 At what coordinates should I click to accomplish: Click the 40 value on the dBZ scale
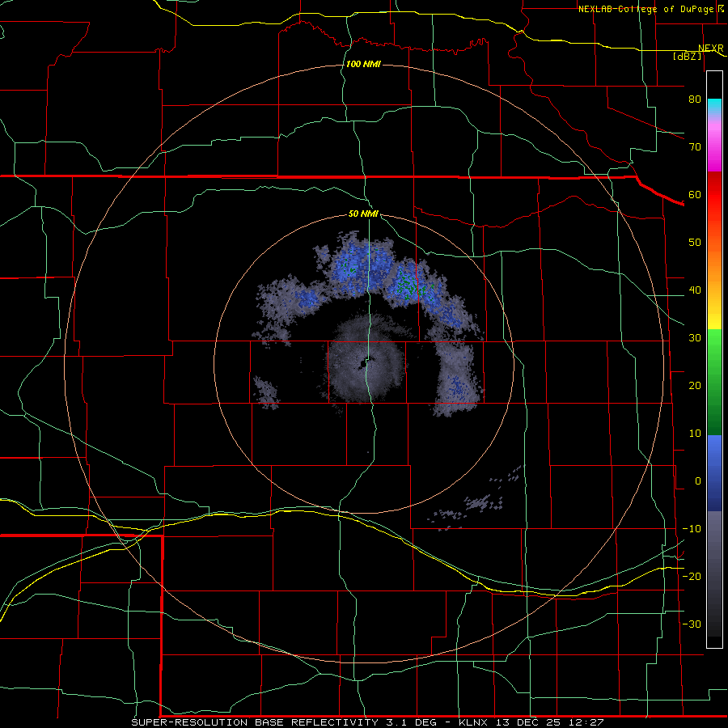point(695,290)
